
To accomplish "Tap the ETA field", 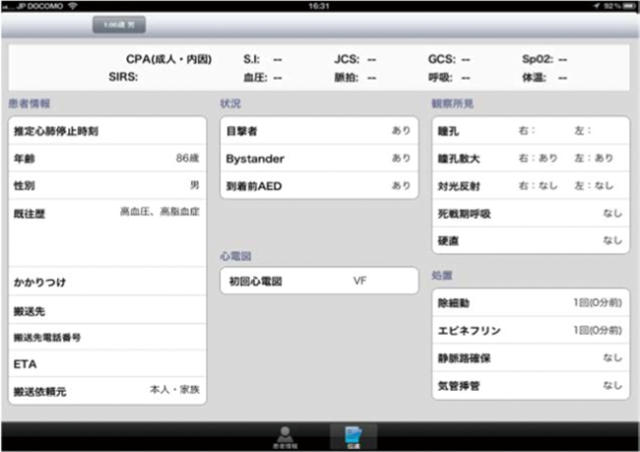I will pyautogui.click(x=107, y=364).
